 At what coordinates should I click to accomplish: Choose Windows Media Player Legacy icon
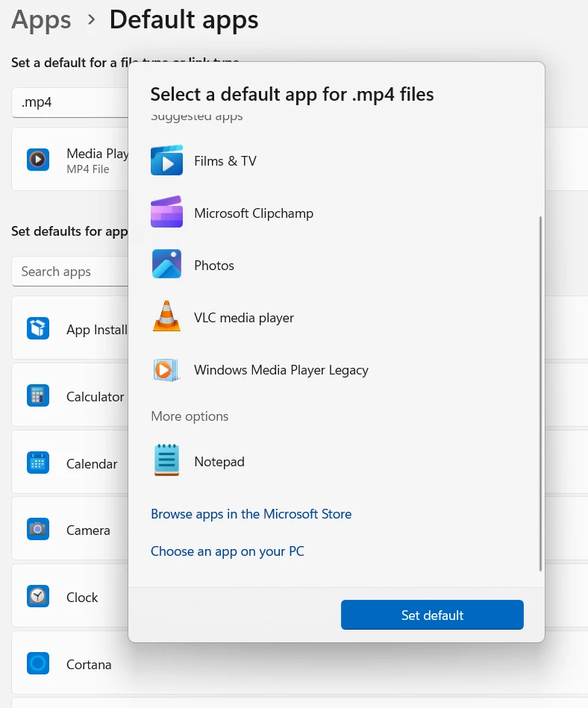point(166,370)
